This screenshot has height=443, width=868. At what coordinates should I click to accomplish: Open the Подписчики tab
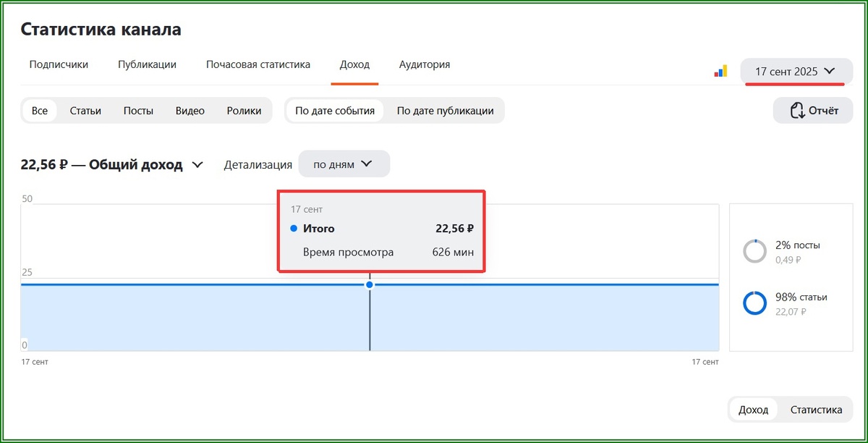(59, 64)
